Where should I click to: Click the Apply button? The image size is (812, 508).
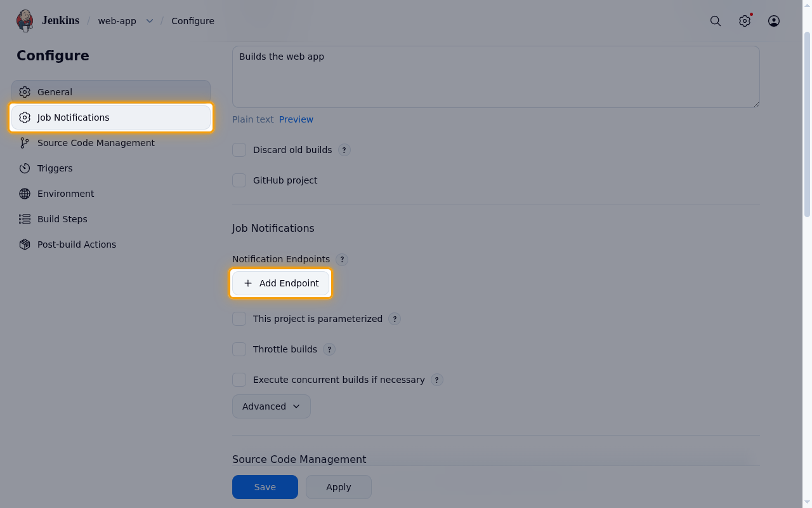pos(339,487)
